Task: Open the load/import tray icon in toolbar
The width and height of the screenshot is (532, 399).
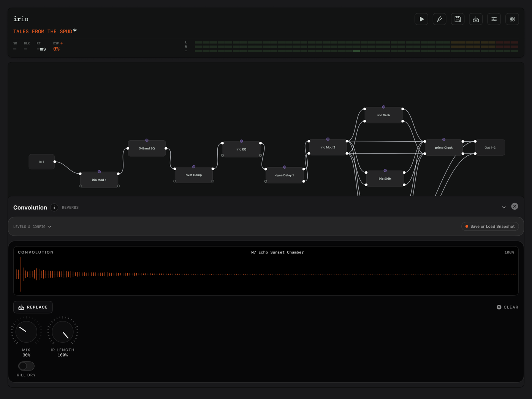Action: point(476,19)
